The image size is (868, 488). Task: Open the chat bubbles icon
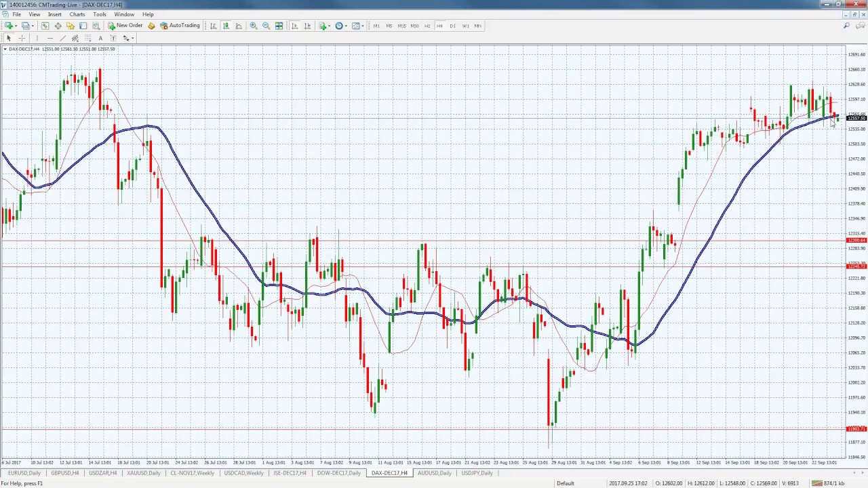(x=859, y=26)
